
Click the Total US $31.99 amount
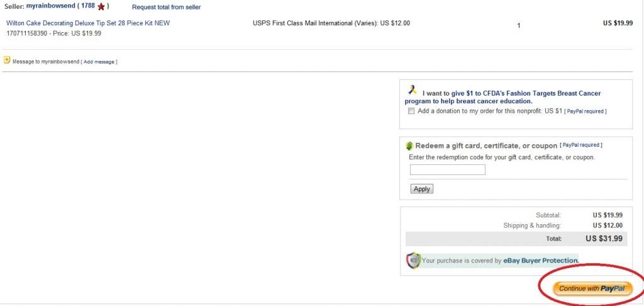pos(604,239)
